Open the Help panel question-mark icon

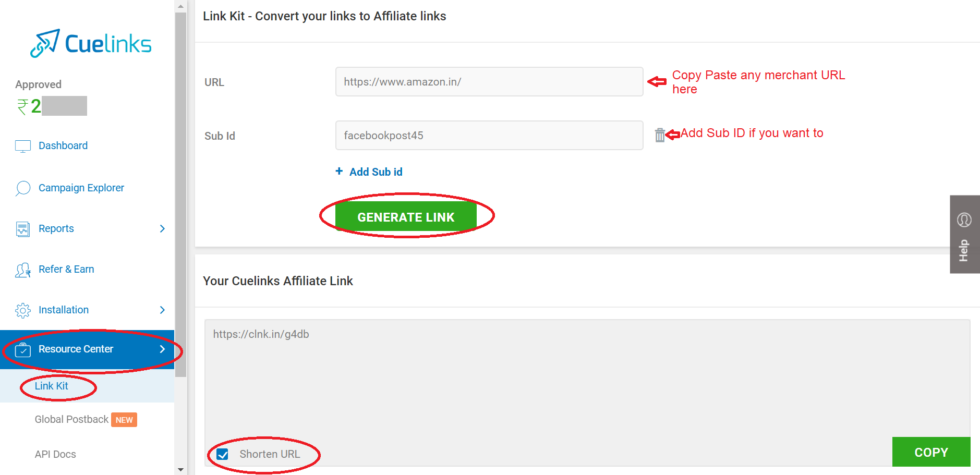(964, 220)
